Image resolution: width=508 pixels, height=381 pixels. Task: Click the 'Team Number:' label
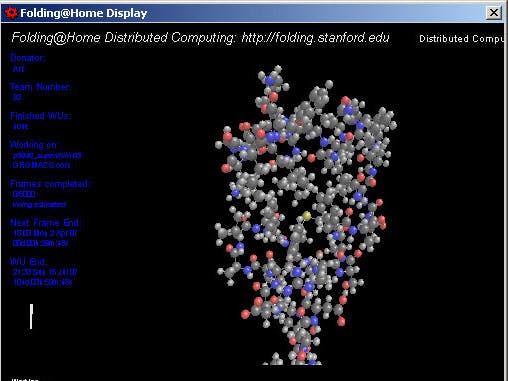40,87
